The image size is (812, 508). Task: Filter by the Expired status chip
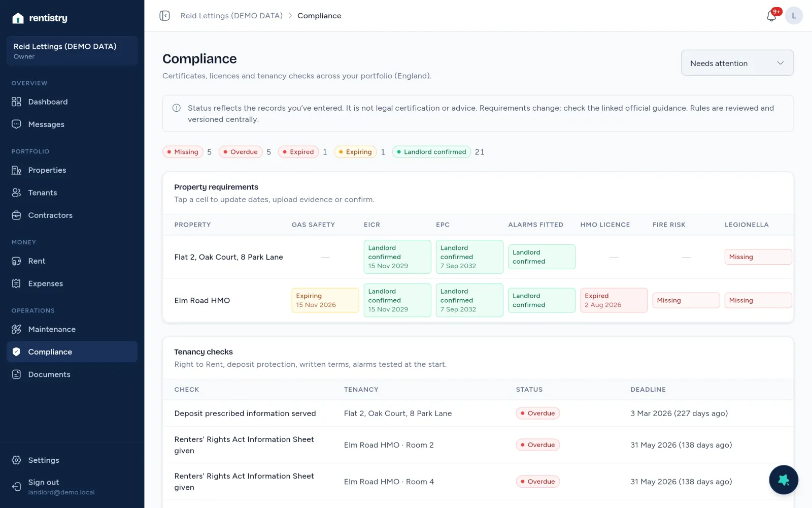click(298, 152)
